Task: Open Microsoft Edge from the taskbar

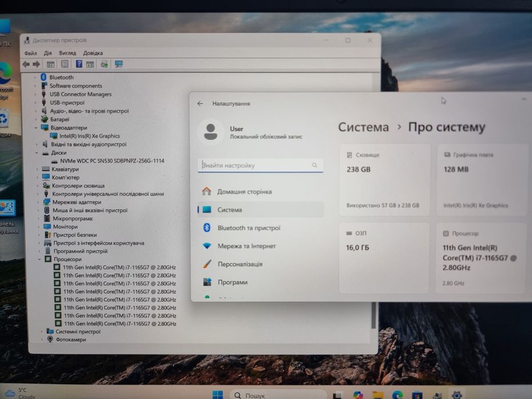Action: [397, 395]
